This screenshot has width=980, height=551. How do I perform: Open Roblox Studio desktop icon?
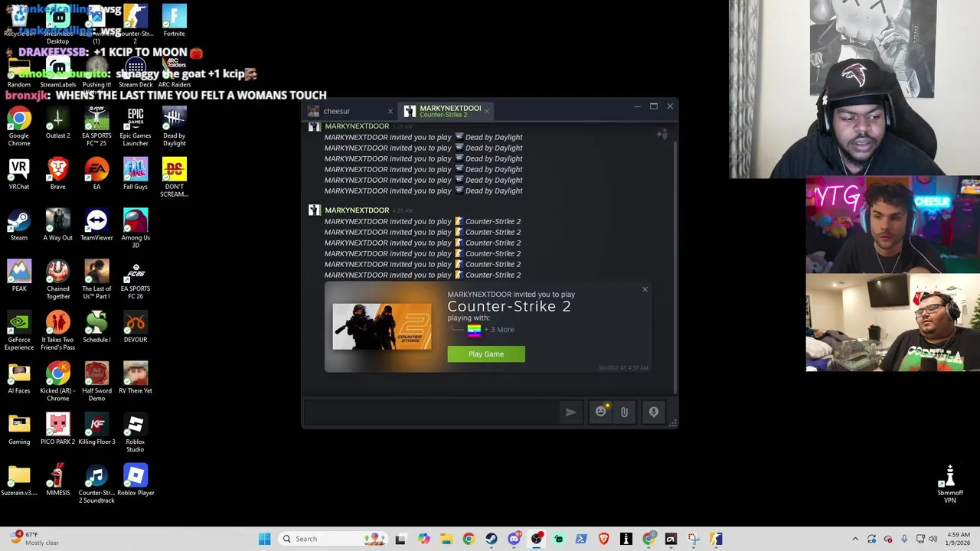coord(136,433)
